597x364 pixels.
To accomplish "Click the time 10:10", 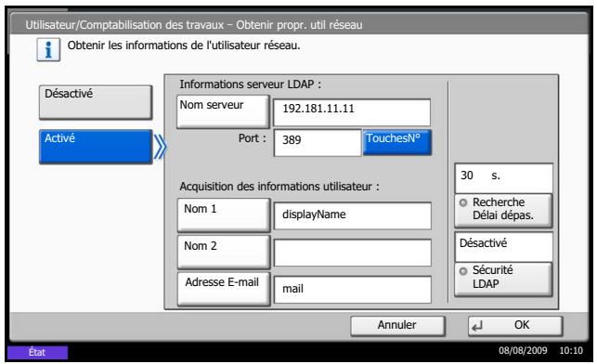I will [571, 350].
